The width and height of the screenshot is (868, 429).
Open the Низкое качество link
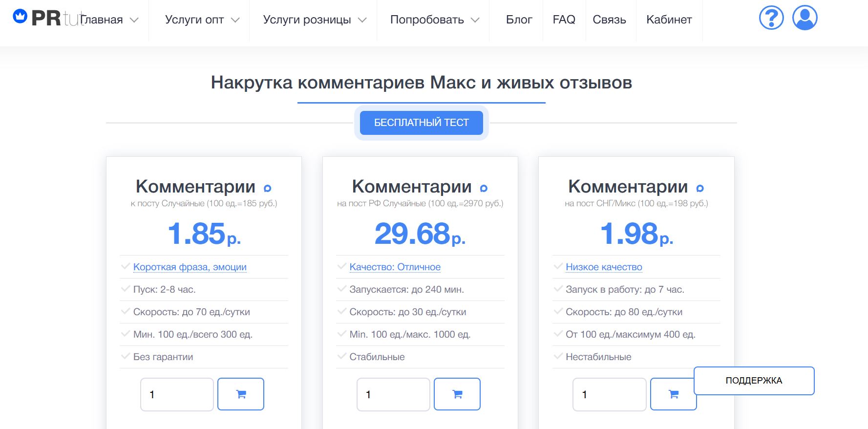(x=604, y=267)
